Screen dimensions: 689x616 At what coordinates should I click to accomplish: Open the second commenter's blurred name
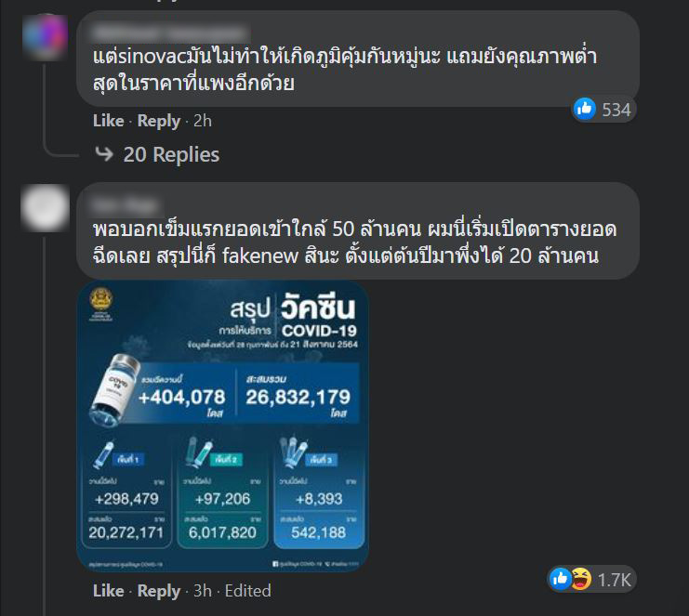click(126, 204)
